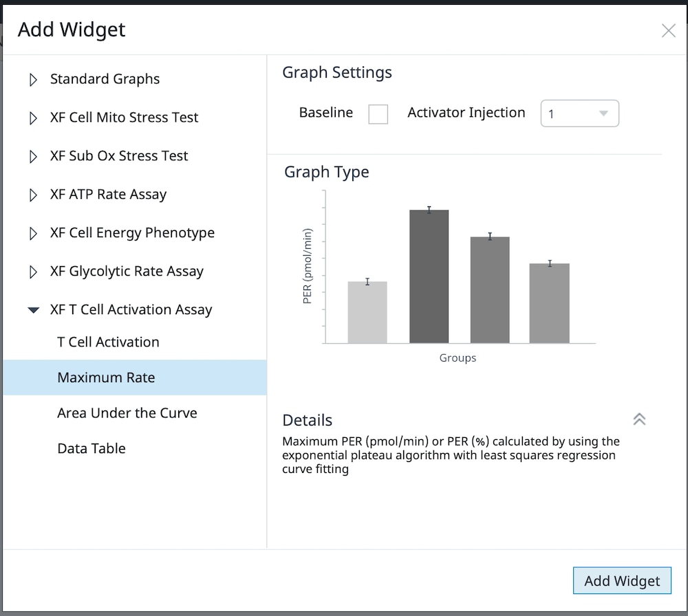Expand the XF Cell Mito Stress Test group
This screenshot has width=688, height=616.
tap(33, 118)
